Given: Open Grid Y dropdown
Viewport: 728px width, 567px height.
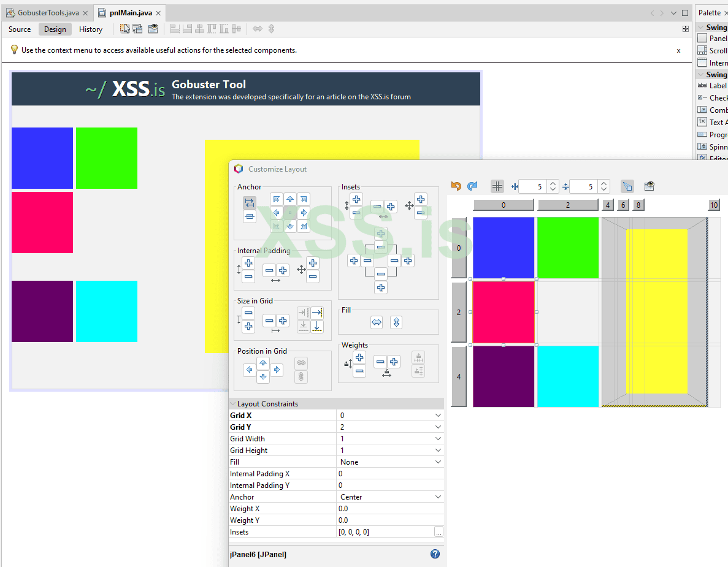Looking at the screenshot, I should [x=438, y=427].
